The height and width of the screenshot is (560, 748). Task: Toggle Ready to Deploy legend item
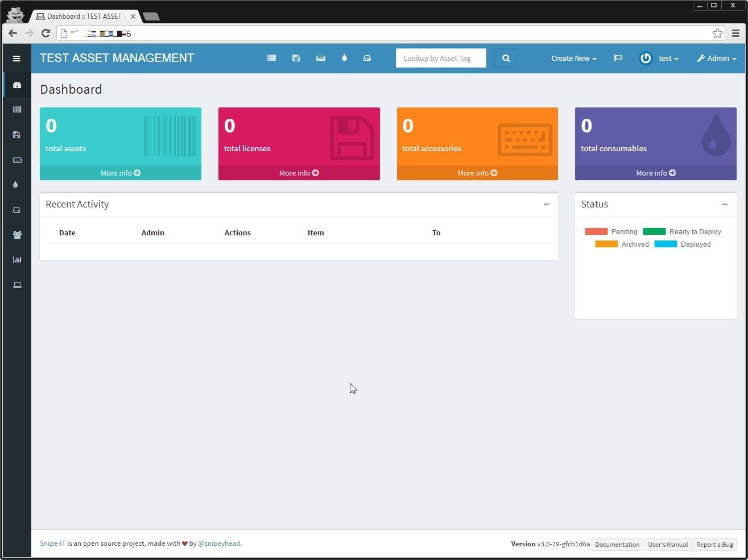(x=682, y=232)
